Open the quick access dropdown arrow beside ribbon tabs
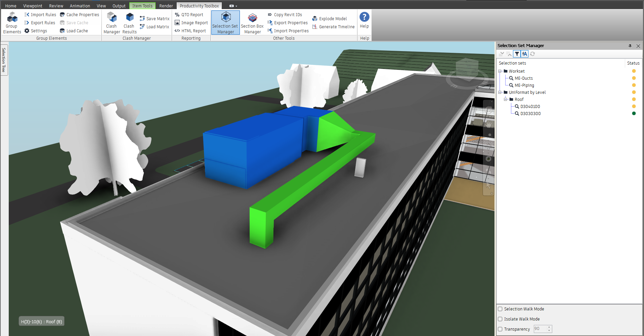The width and height of the screenshot is (644, 336). pos(236,6)
